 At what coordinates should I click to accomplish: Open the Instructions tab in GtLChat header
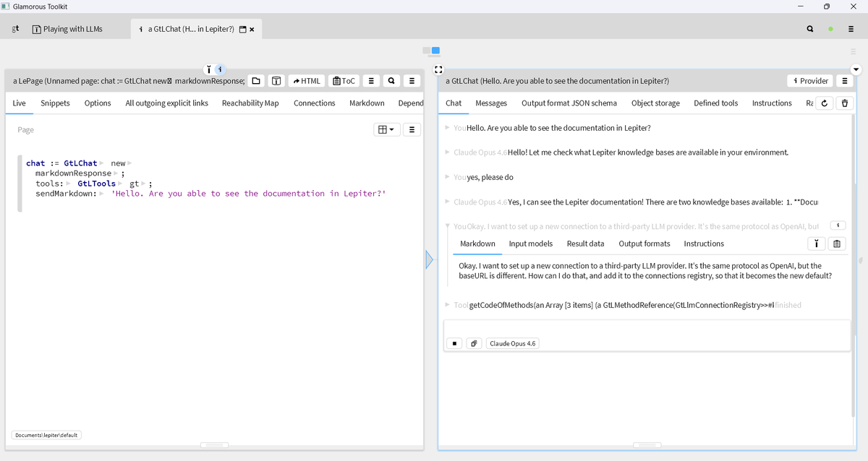pos(772,103)
